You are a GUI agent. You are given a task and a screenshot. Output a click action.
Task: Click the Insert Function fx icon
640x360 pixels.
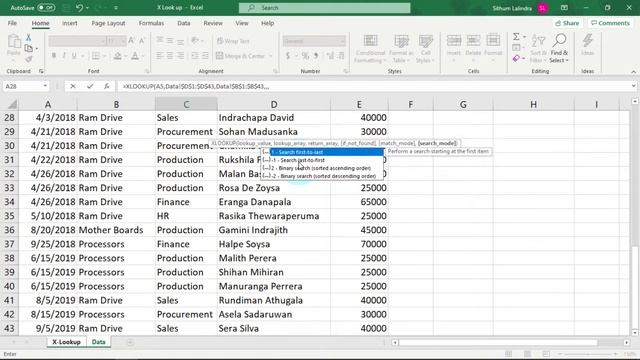(x=107, y=86)
